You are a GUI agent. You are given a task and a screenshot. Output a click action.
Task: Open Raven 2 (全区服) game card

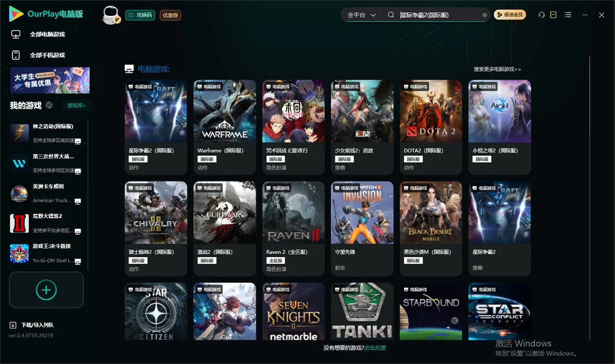click(293, 229)
